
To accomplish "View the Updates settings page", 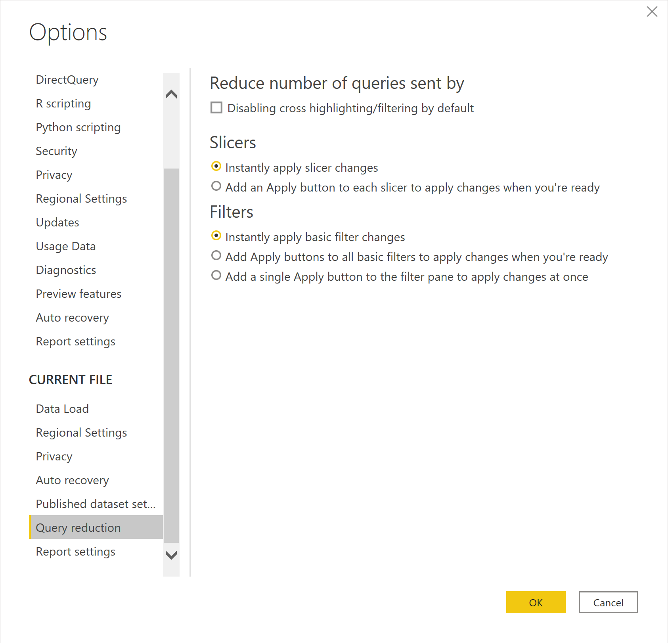I will (x=57, y=222).
